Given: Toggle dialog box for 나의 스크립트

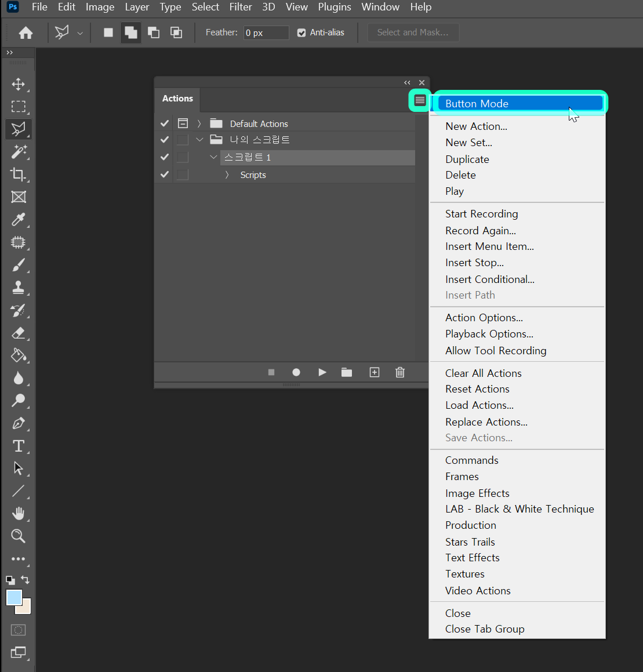Looking at the screenshot, I should coord(183,140).
